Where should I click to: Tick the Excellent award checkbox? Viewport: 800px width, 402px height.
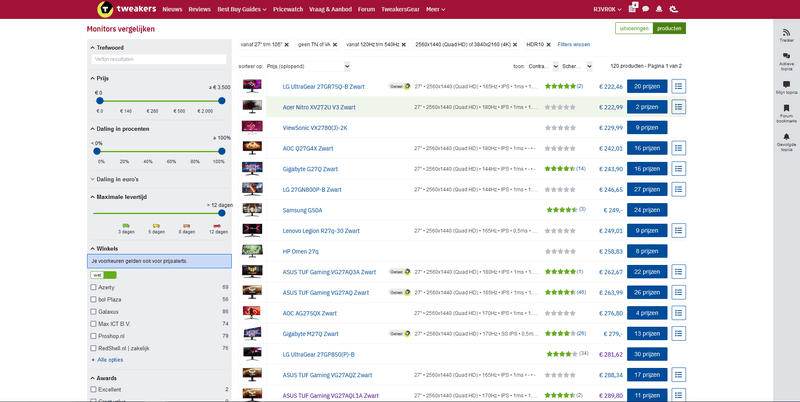93,390
